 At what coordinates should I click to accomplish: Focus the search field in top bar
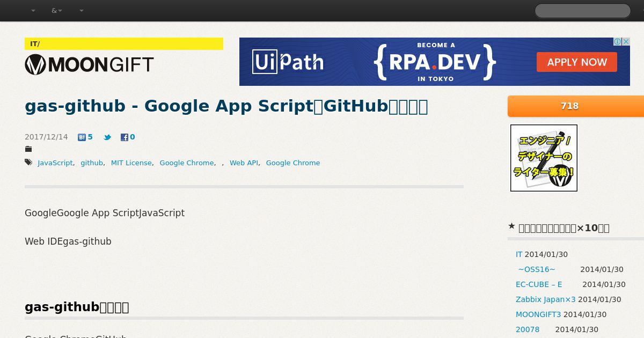tap(582, 11)
